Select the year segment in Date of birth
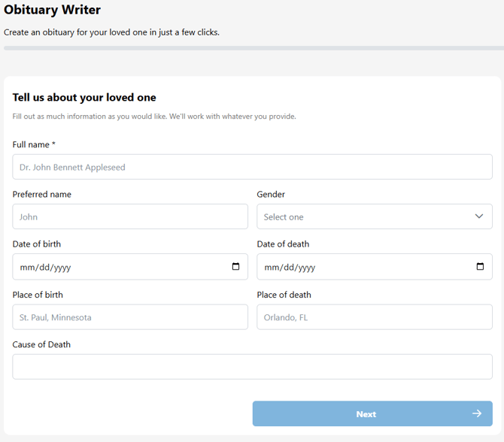Viewport: 504px width, 442px height. [62, 268]
